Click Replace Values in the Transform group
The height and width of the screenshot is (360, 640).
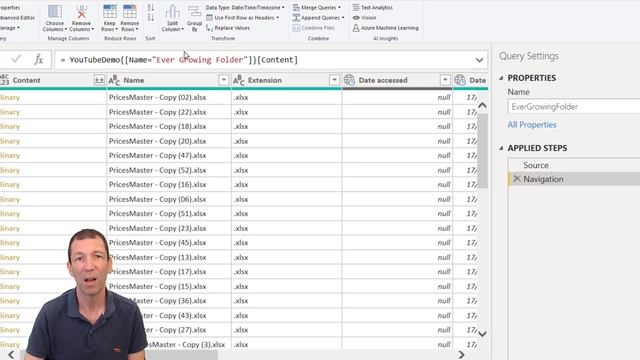(228, 28)
